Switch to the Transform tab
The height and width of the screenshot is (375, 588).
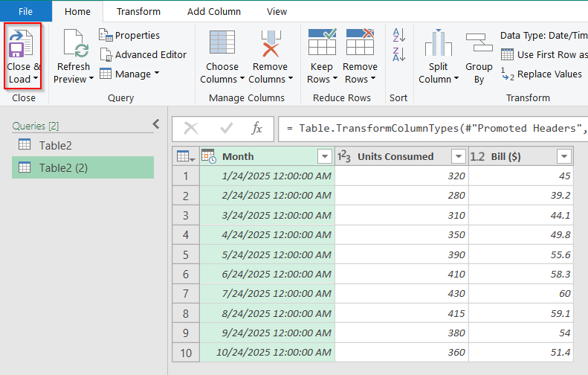138,11
